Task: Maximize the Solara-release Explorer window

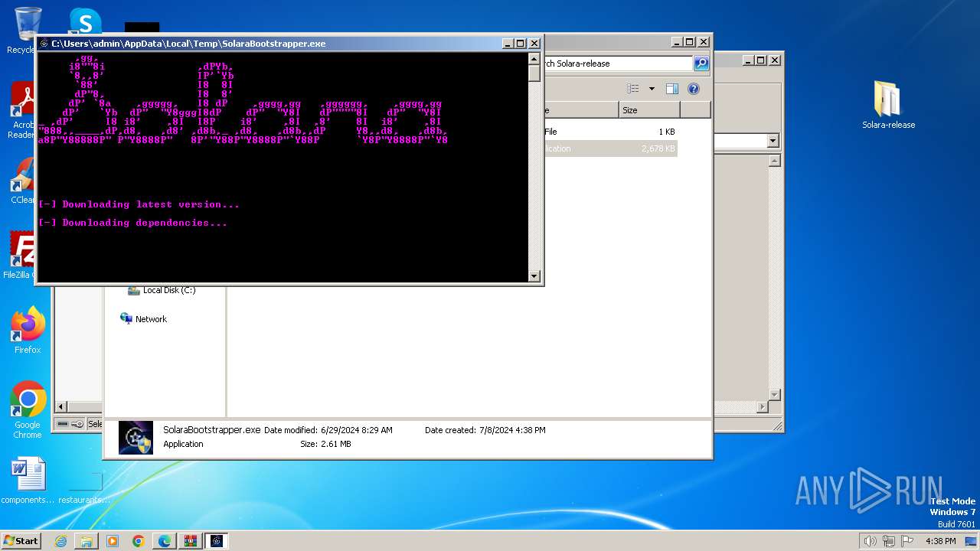Action: coord(689,42)
